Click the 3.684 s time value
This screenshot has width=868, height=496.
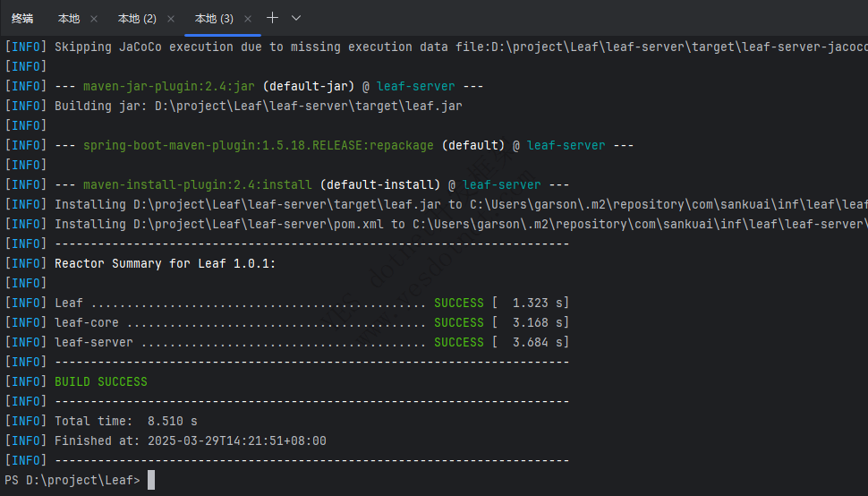538,343
